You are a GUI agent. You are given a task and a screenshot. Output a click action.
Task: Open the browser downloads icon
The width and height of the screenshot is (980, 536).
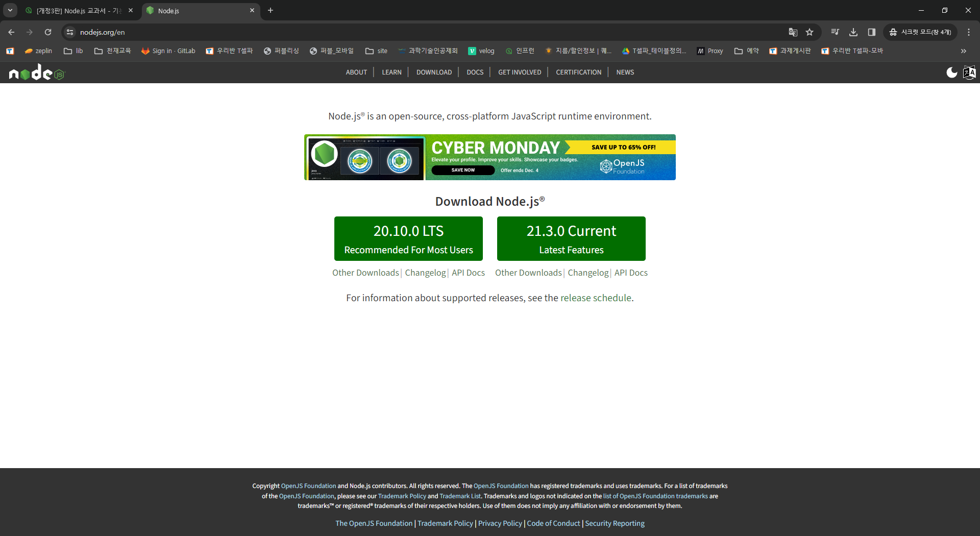tap(853, 32)
